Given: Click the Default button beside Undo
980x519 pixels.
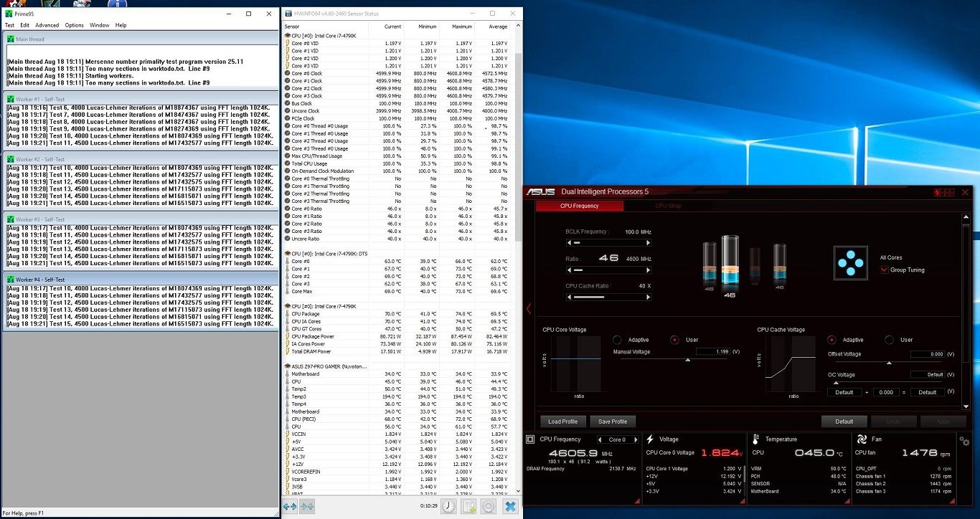Looking at the screenshot, I should click(x=844, y=422).
